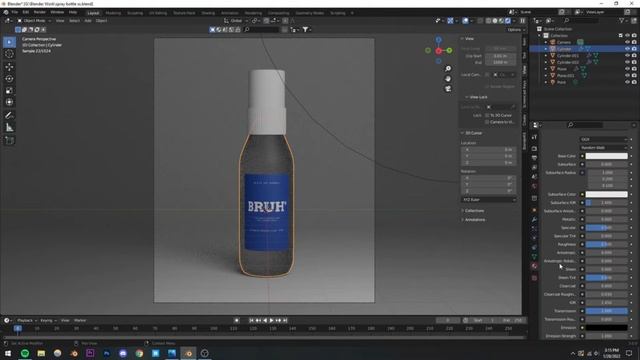This screenshot has height=360, width=640.
Task: Open Global transform orientation dropdown
Action: [x=235, y=20]
